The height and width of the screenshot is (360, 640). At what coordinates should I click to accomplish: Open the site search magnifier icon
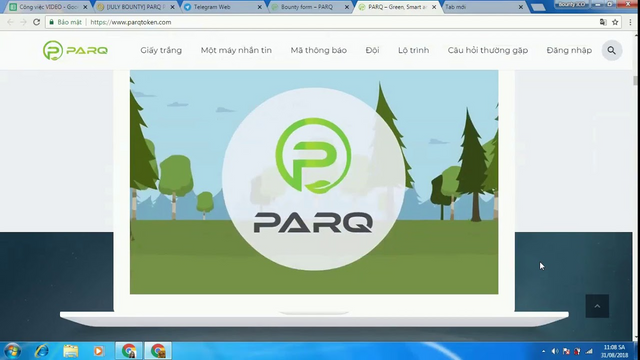coord(611,50)
